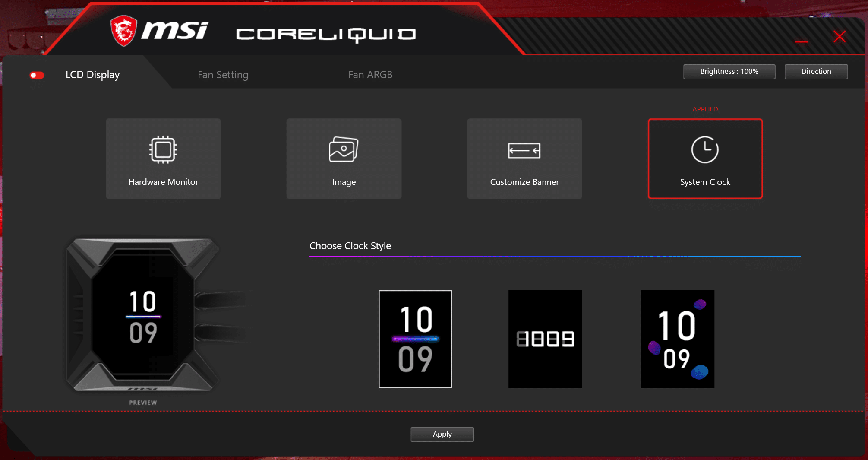Click the Choose Clock Style heading

(350, 246)
